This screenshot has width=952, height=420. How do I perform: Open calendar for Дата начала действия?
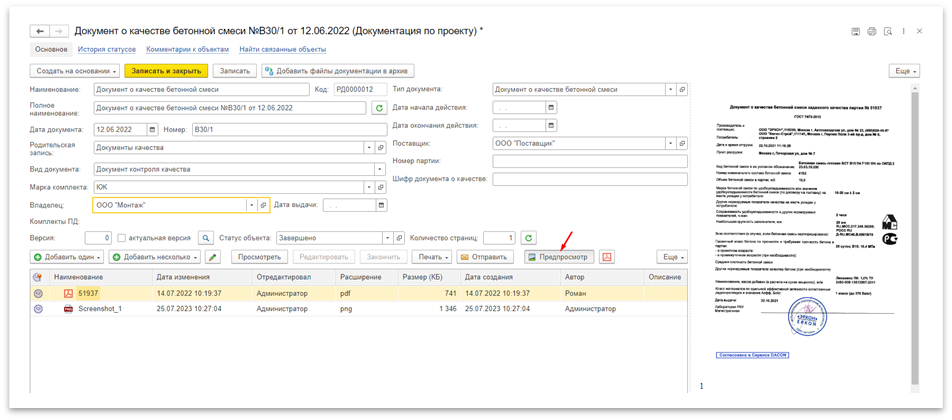pyautogui.click(x=550, y=108)
